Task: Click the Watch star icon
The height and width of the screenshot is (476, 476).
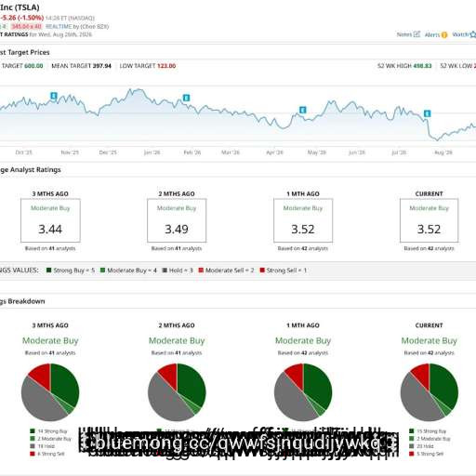Action: (x=473, y=34)
